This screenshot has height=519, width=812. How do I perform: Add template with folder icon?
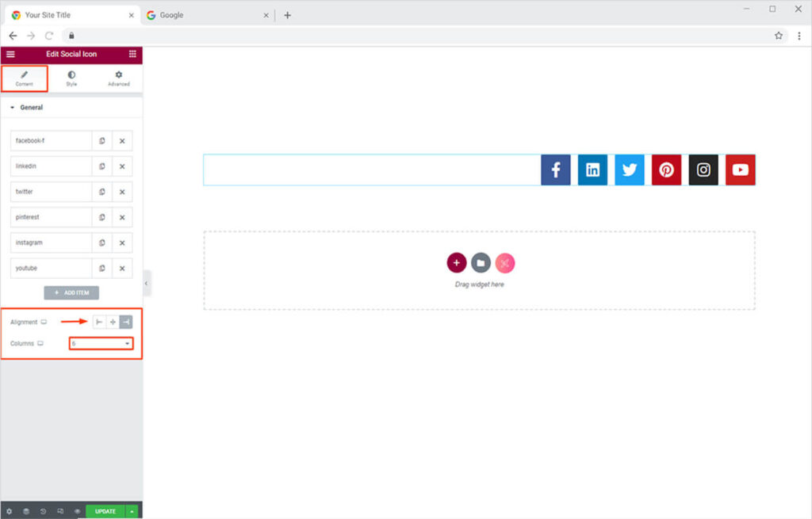481,262
